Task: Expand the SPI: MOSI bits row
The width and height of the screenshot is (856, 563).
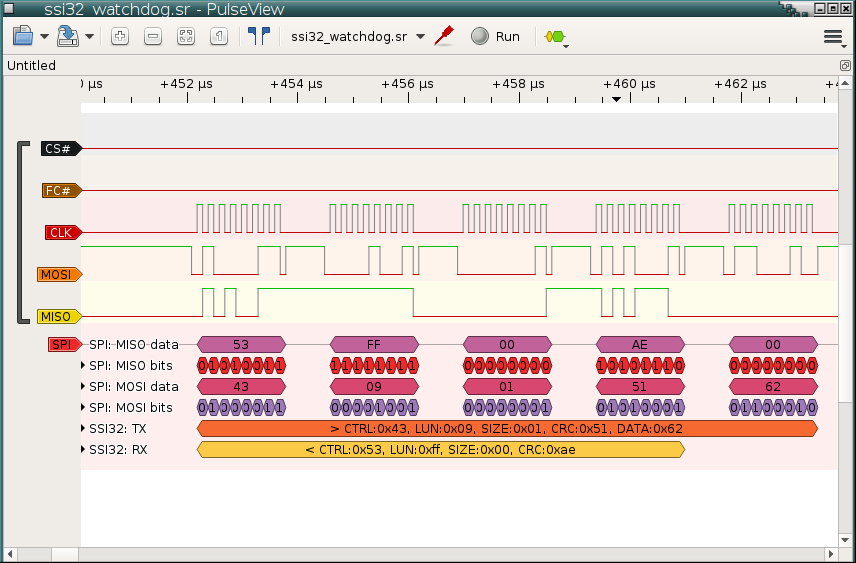Action: (83, 407)
